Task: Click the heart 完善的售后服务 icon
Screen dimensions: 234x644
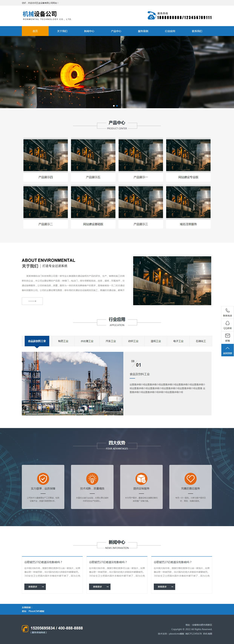Action: tap(190, 479)
